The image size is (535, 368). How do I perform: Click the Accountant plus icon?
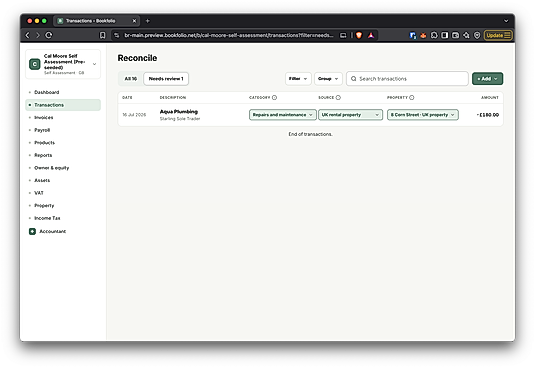(x=32, y=231)
